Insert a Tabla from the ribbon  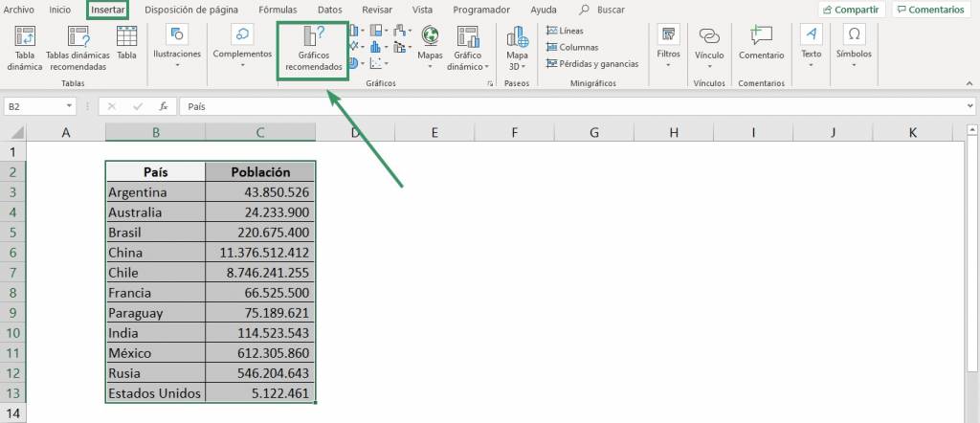(127, 44)
